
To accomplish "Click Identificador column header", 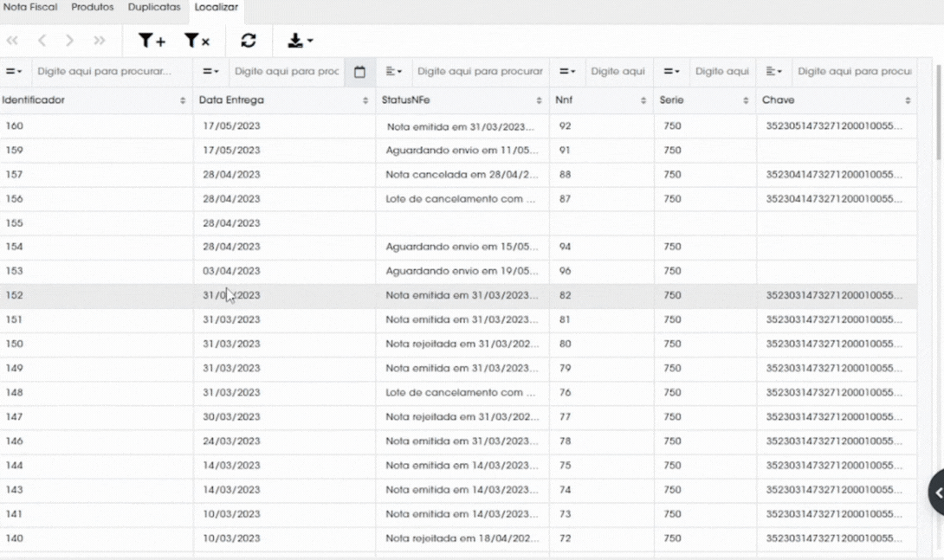I will pos(96,100).
